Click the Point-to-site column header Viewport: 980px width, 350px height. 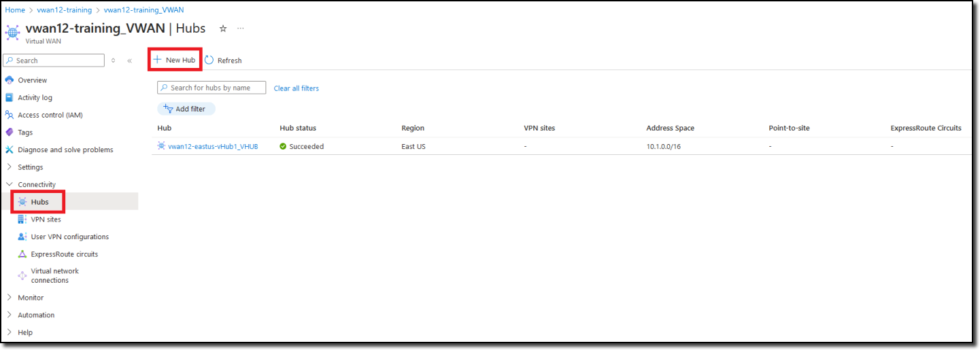coord(789,128)
